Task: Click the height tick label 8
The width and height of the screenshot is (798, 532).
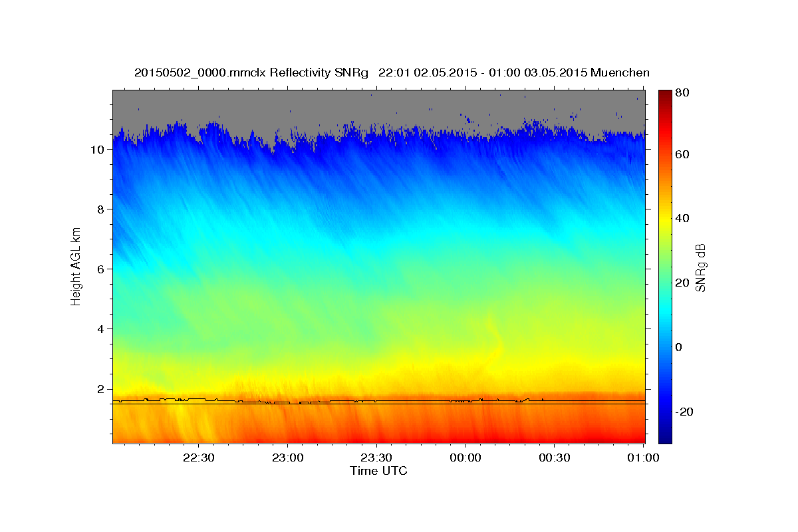Action: 102,209
